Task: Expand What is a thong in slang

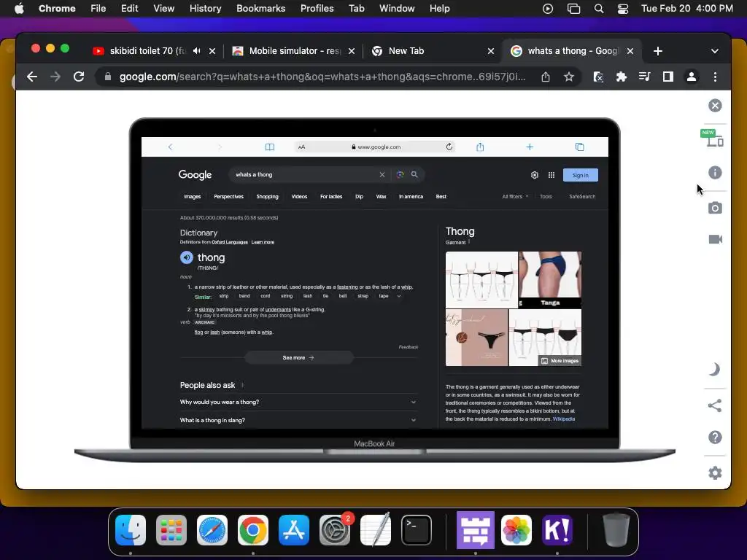Action: tap(298, 421)
